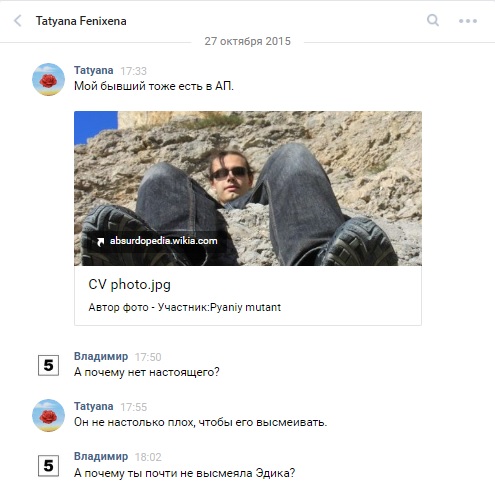Open the three-dots more actions menu

(x=468, y=21)
